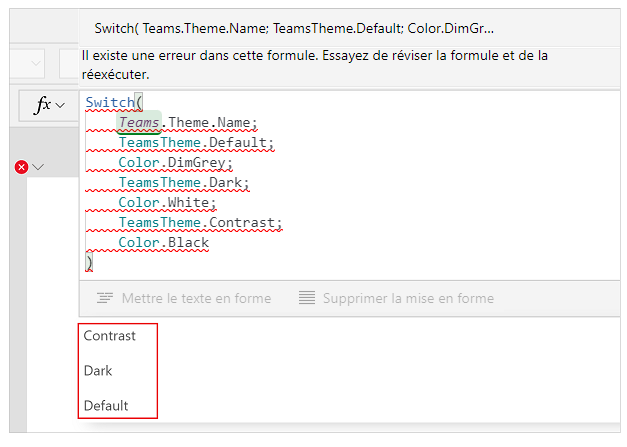Click TeamsTheme.Contrast line in the formula
Viewport: 627px width, 447px height.
[200, 222]
